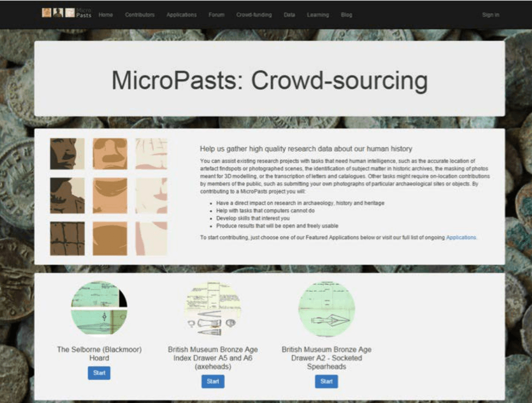Click 'The Selborne (Blackmoor) Hoard' title
This screenshot has width=532, height=403.
coord(99,354)
